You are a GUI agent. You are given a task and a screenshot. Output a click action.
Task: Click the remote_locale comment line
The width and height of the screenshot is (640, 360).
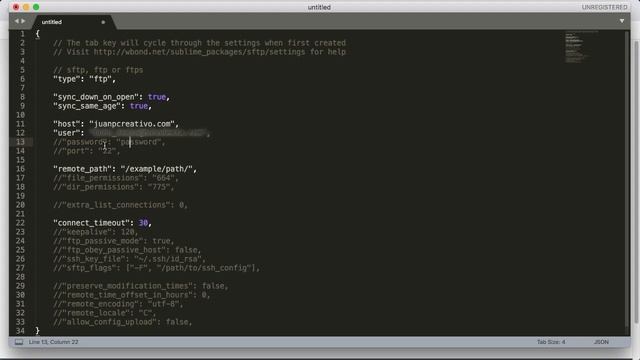point(105,313)
